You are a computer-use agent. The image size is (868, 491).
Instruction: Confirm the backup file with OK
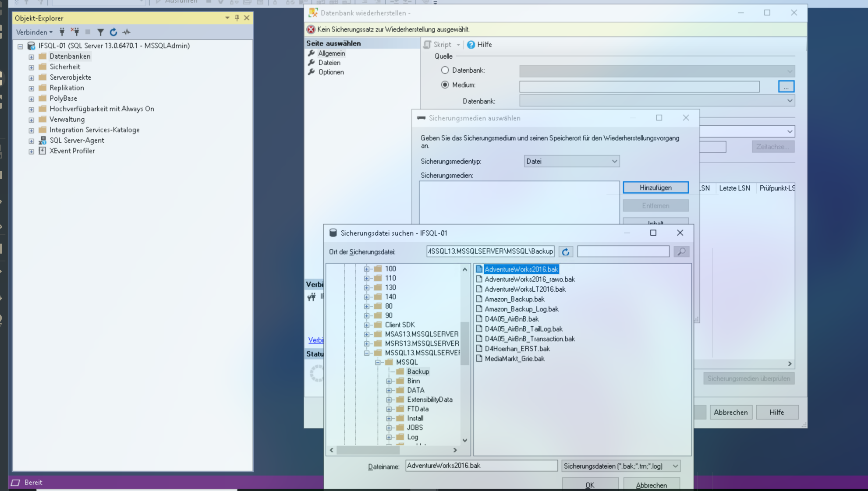[x=590, y=485]
